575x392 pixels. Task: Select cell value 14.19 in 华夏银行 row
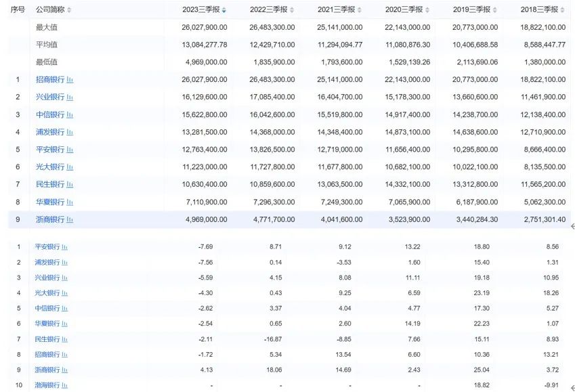pos(412,324)
